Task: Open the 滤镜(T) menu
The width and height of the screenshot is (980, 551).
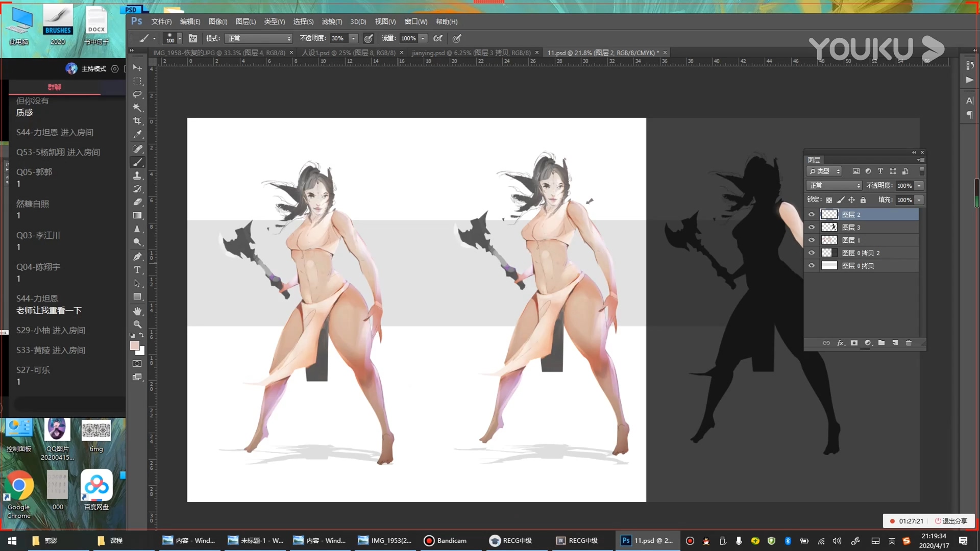Action: (332, 21)
